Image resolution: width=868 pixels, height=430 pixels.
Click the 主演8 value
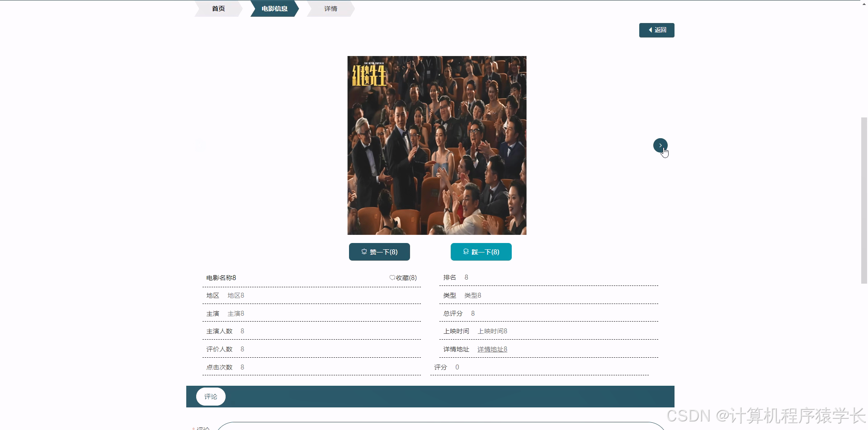236,313
